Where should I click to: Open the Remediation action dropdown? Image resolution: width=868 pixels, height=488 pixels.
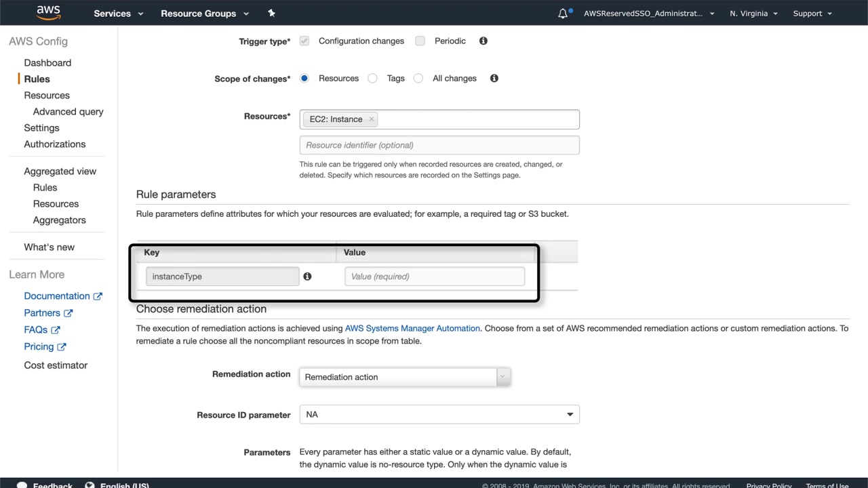click(x=404, y=377)
